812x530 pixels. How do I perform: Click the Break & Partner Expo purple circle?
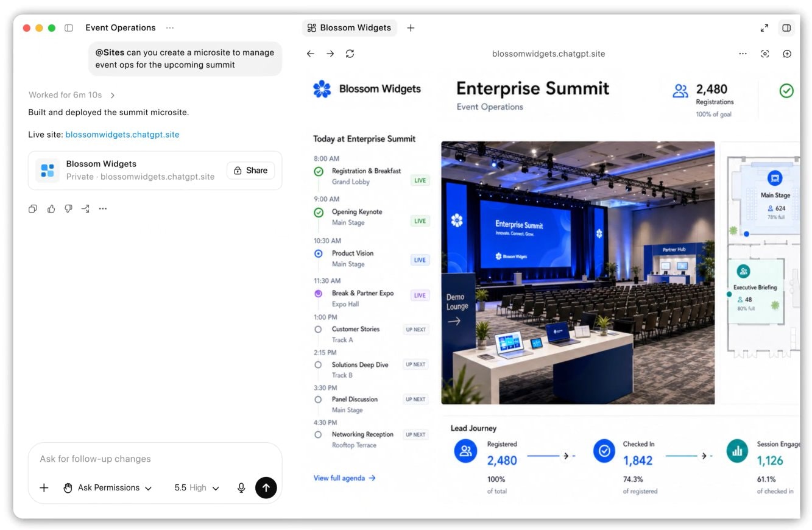pyautogui.click(x=318, y=294)
